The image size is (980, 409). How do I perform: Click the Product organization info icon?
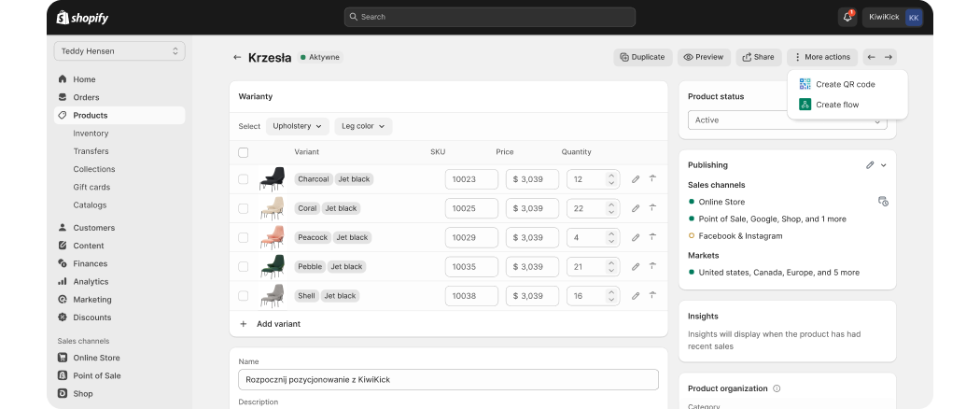[777, 388]
